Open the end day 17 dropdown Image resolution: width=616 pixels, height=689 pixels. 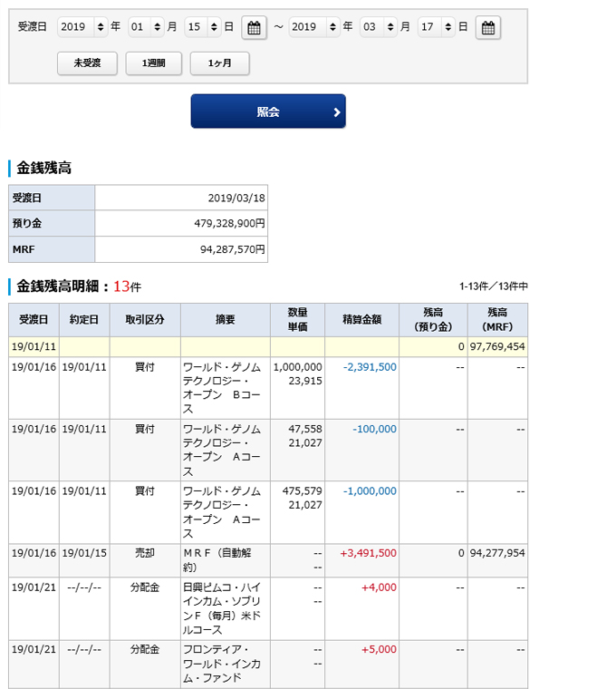click(437, 27)
